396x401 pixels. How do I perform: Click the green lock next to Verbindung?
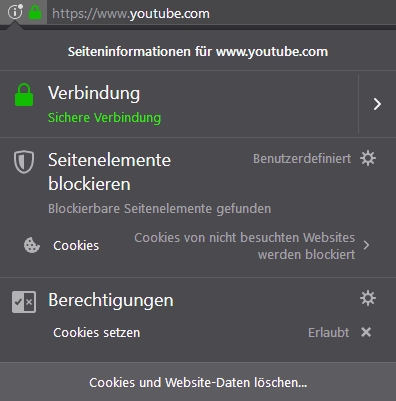pyautogui.click(x=24, y=95)
